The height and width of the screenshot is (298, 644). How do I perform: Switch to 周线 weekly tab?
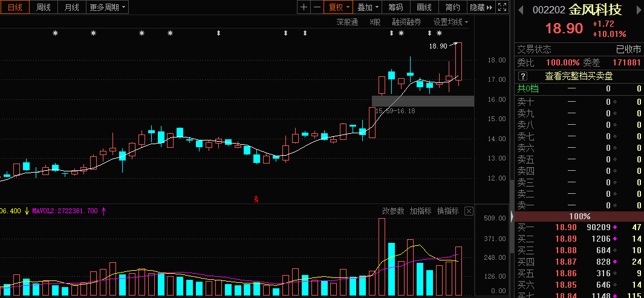click(43, 7)
